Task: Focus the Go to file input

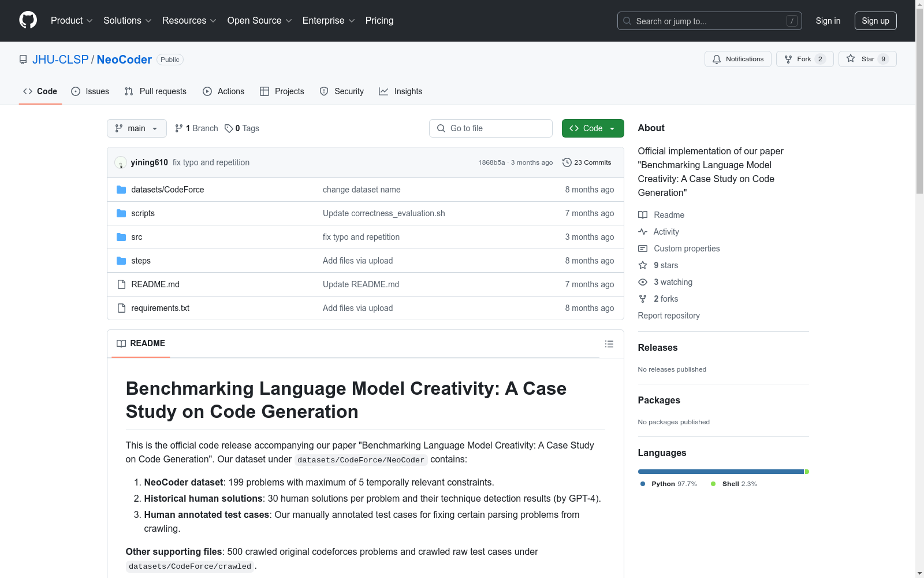Action: [491, 128]
